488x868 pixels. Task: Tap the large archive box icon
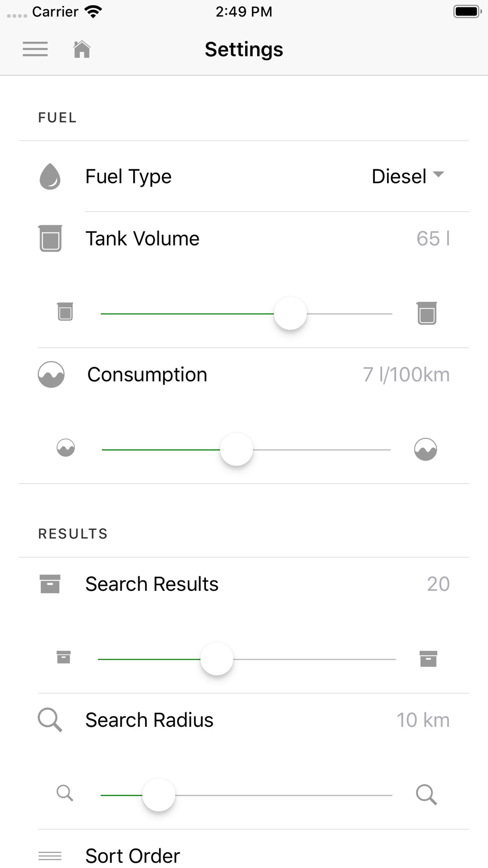point(428,659)
